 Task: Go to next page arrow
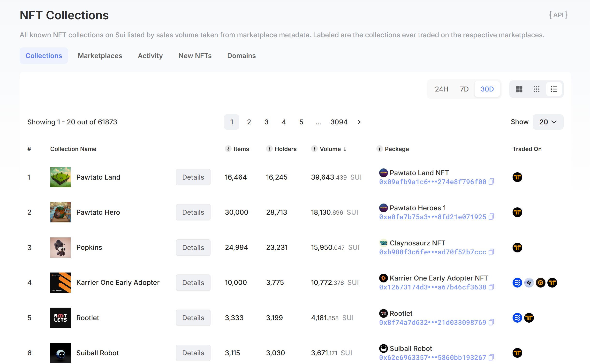coord(359,122)
